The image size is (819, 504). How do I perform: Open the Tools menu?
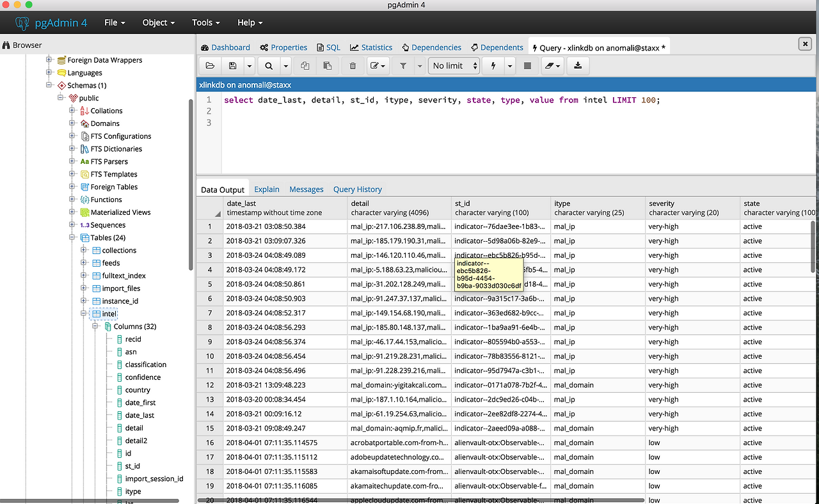[205, 22]
